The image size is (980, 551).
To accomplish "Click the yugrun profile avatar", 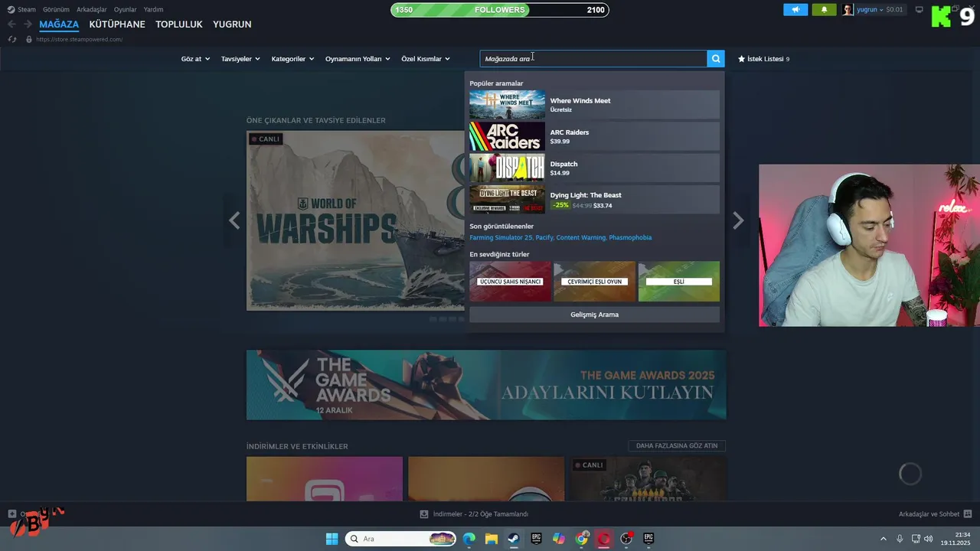I will (x=848, y=10).
